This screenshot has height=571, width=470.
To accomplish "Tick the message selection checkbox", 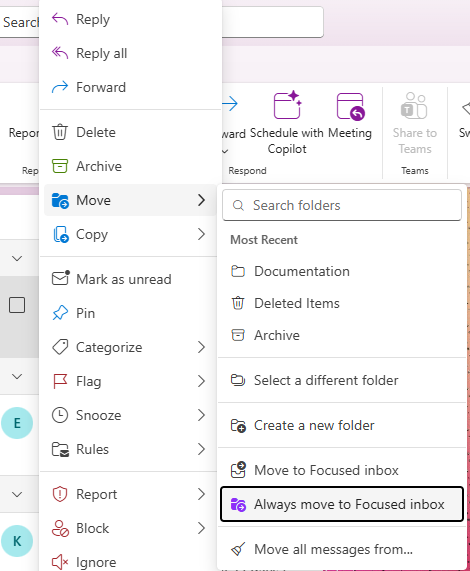I will pos(17,305).
